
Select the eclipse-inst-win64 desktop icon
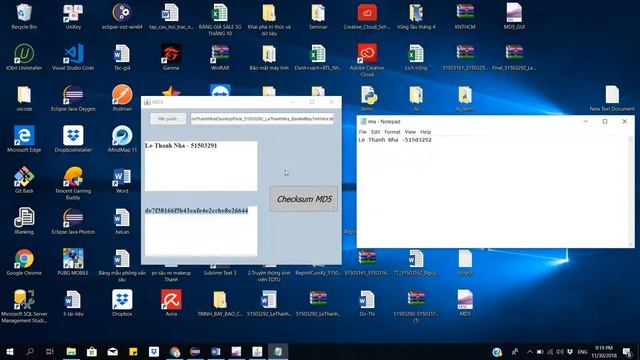coord(122,17)
